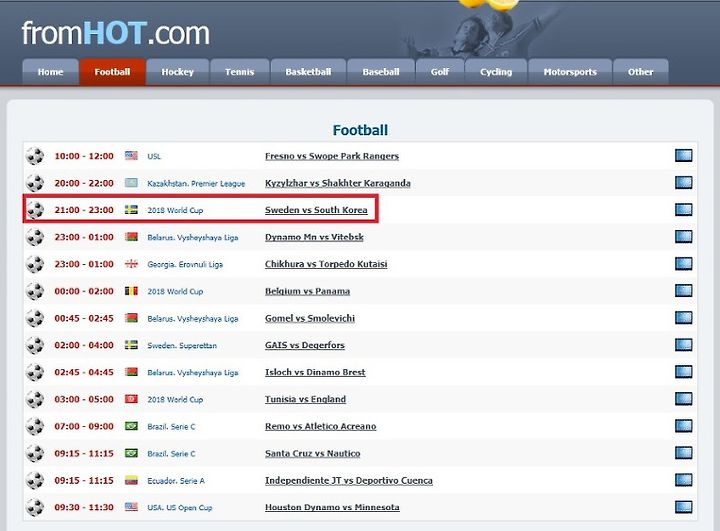The height and width of the screenshot is (531, 720).
Task: Open the Tunisia vs England link
Action: point(305,399)
